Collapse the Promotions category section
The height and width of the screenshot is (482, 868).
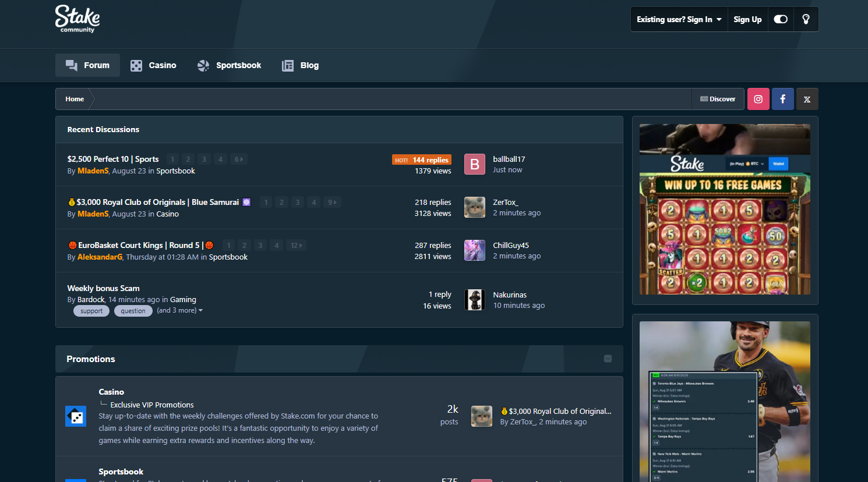click(x=608, y=359)
